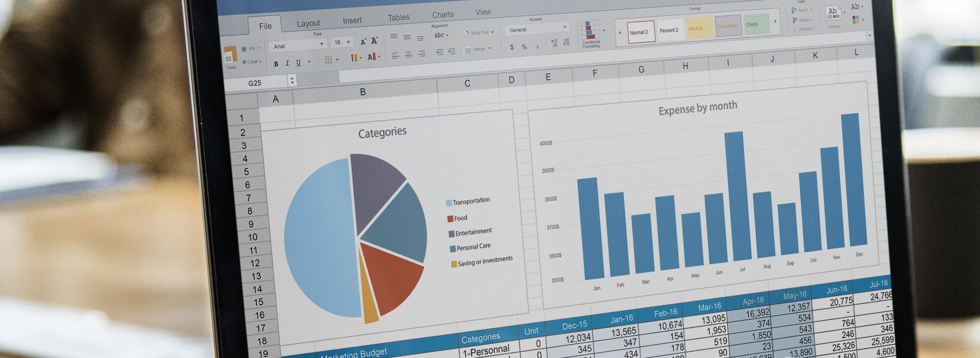980x358 pixels.
Task: Apply the Calculation cell style
Action: [x=728, y=26]
